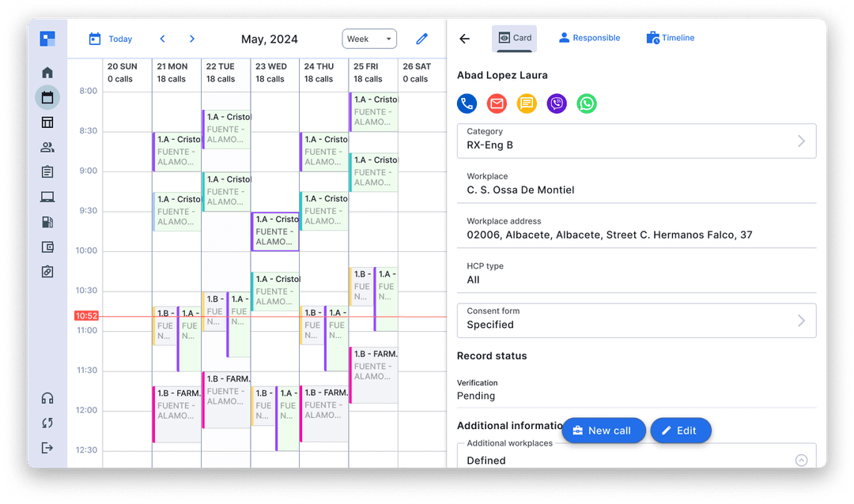Switch to the Card tab
This screenshot has height=504, width=854.
click(x=514, y=38)
